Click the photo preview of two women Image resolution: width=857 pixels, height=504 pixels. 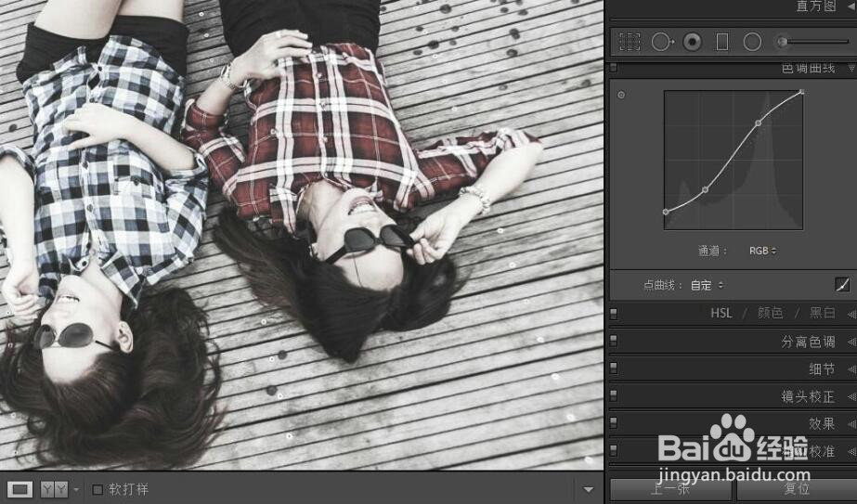[x=301, y=235]
